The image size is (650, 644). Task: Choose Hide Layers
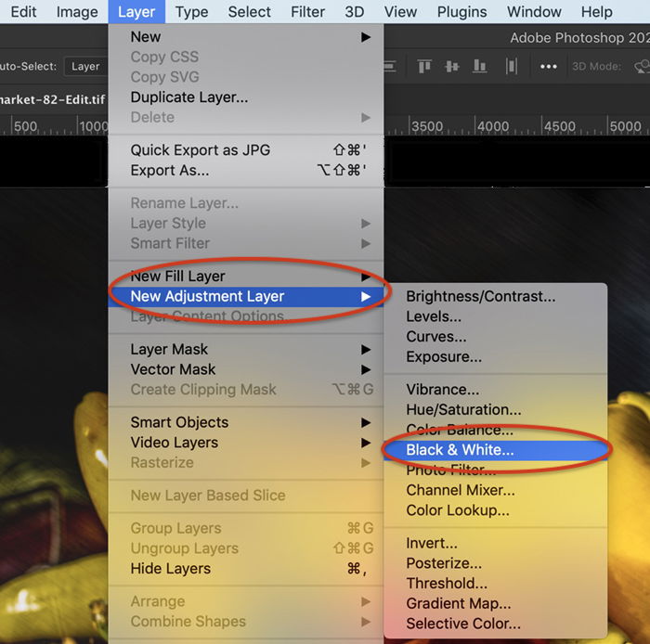coord(246,569)
